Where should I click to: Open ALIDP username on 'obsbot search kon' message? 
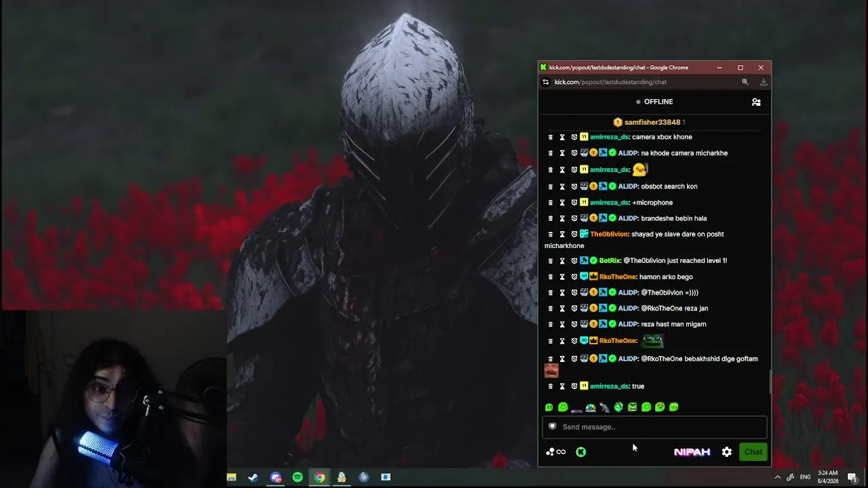(628, 186)
